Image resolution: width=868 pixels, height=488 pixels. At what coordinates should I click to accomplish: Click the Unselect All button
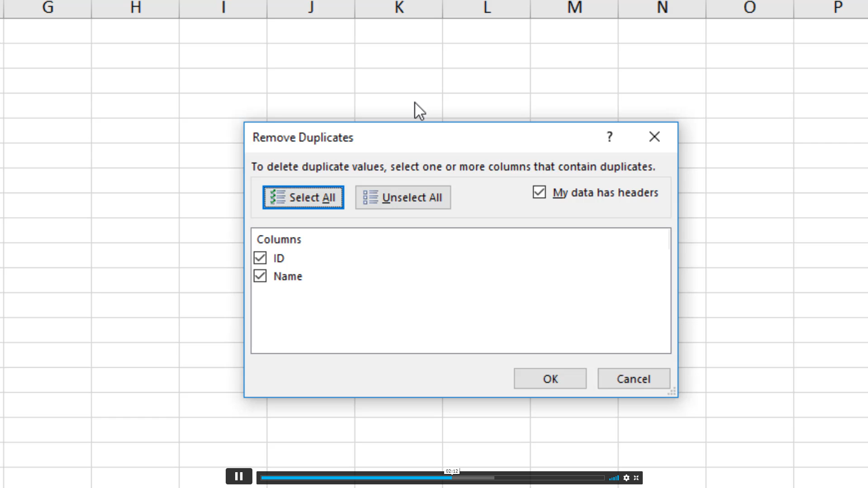[x=403, y=197]
